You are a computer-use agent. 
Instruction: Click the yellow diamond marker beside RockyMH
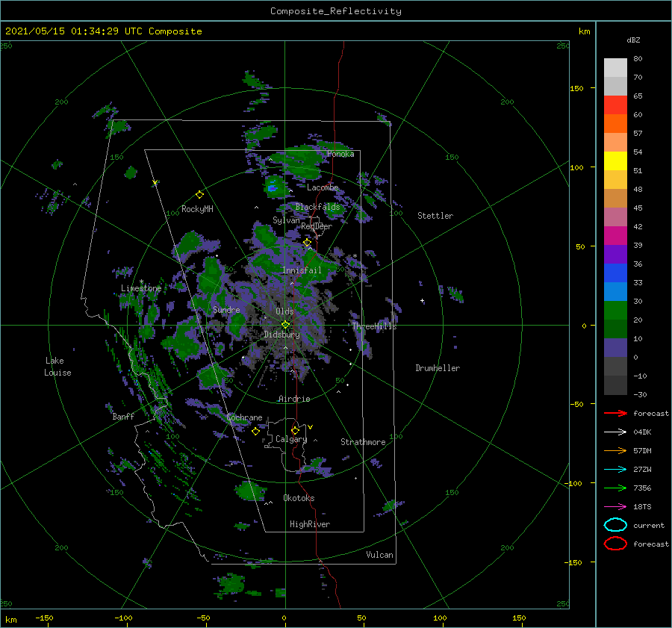point(199,195)
